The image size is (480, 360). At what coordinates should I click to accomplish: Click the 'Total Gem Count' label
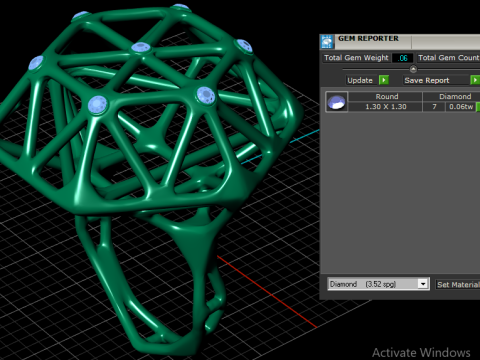448,58
